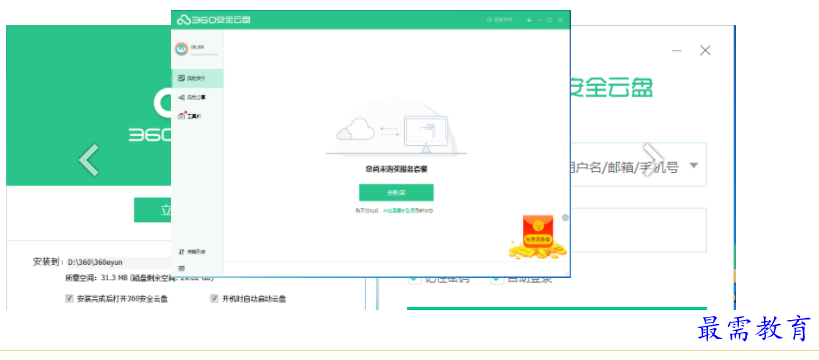
Task: Minimize the login window
Action: tap(677, 51)
